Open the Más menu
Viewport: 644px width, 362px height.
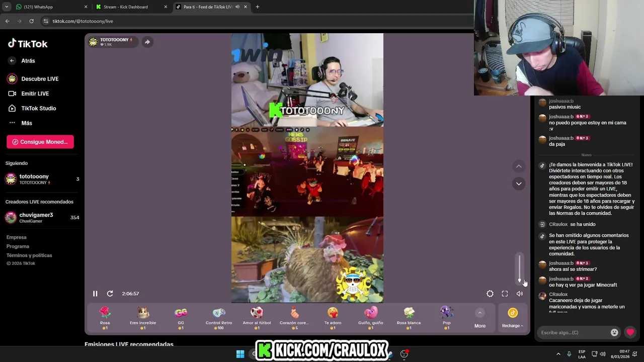pos(20,123)
